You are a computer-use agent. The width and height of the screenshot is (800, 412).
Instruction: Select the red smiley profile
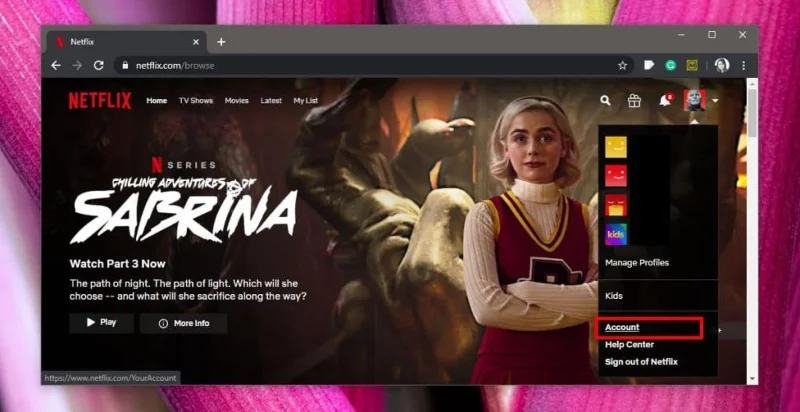616,176
